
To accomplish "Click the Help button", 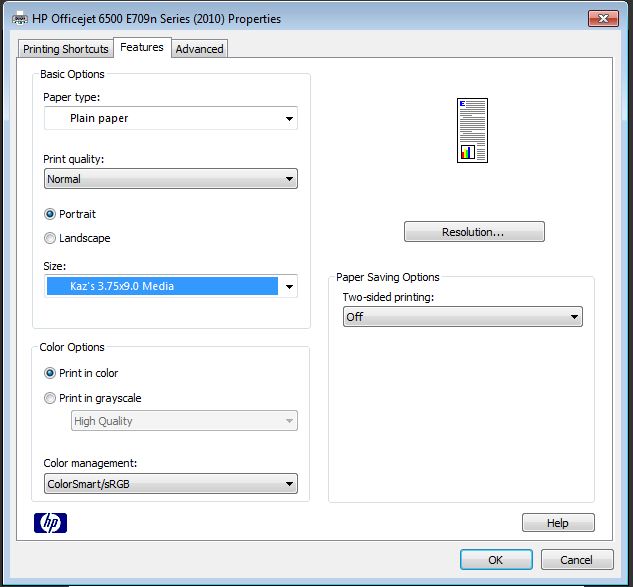I will click(558, 523).
